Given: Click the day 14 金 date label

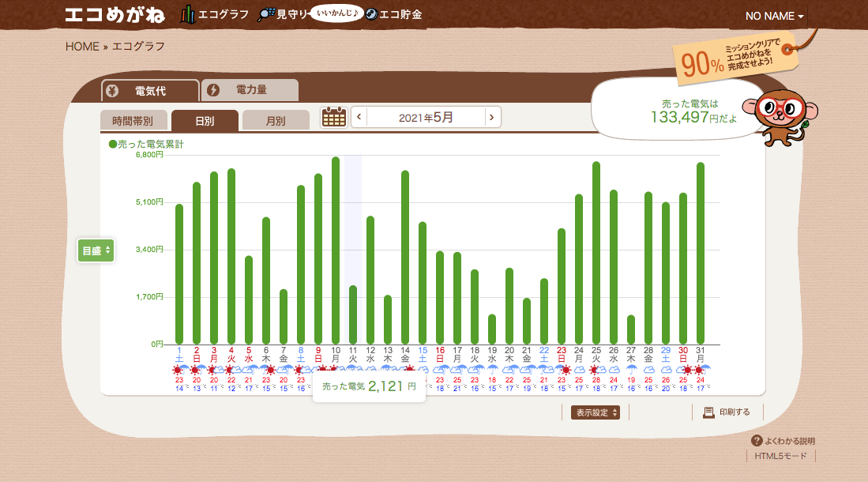Looking at the screenshot, I should pyautogui.click(x=405, y=354).
